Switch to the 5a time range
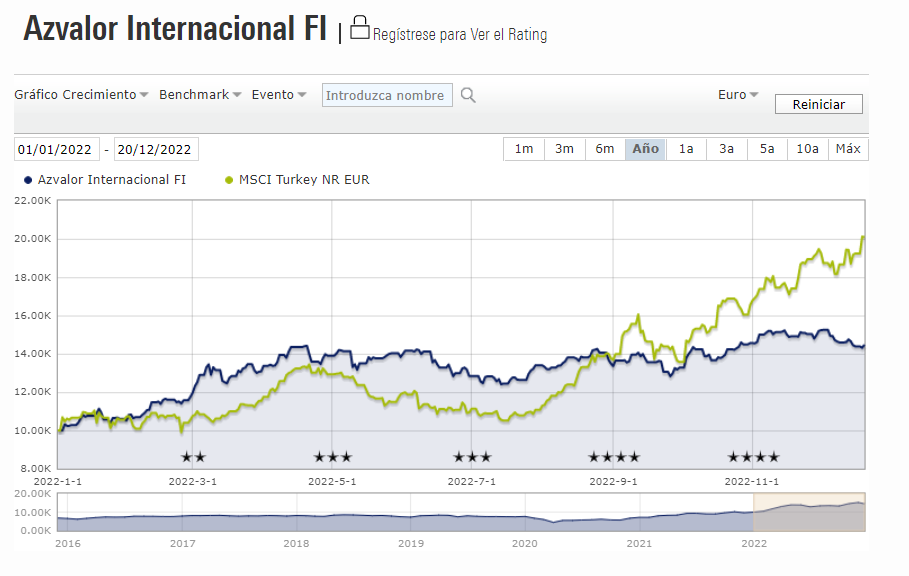909x576 pixels. 767,149
